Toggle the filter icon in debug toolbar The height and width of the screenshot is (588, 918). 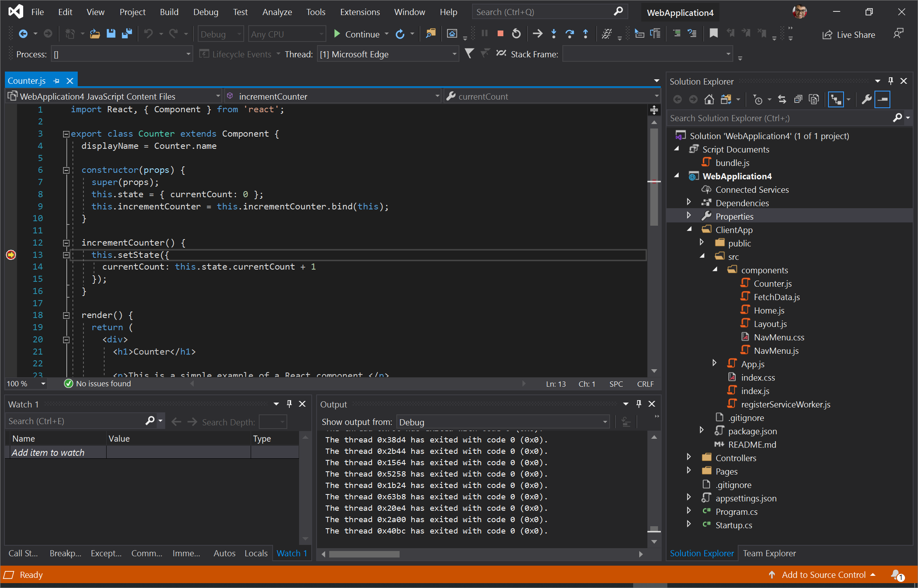coord(468,54)
